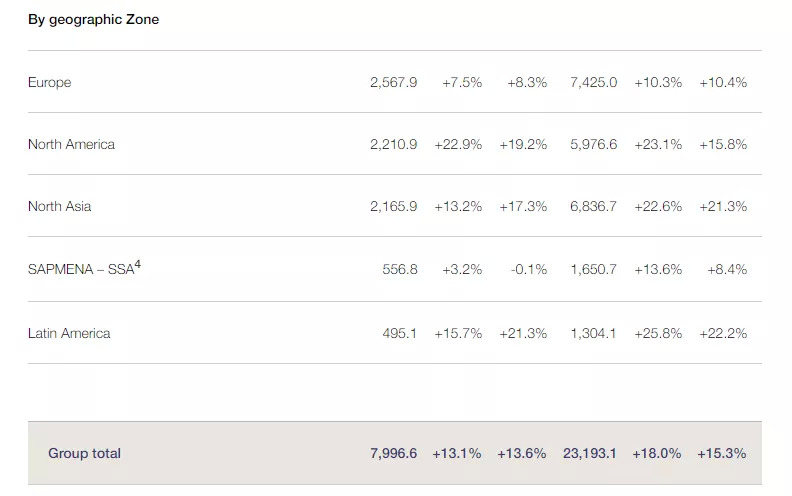Image resolution: width=792 pixels, height=496 pixels.
Task: Select the Europe row label
Action: [50, 83]
